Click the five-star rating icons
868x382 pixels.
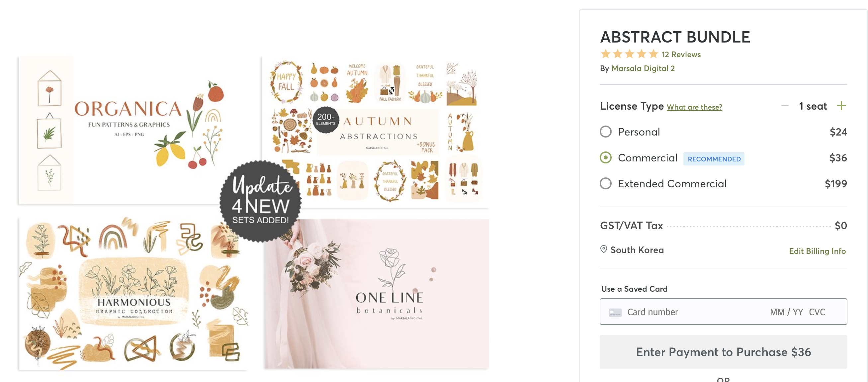click(629, 54)
